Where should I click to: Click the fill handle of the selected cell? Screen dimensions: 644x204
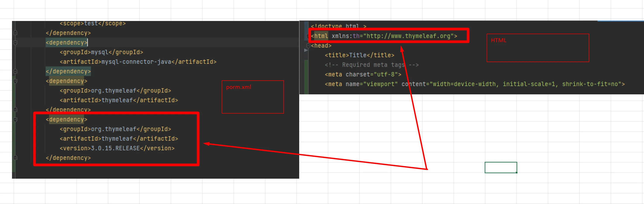pos(517,173)
